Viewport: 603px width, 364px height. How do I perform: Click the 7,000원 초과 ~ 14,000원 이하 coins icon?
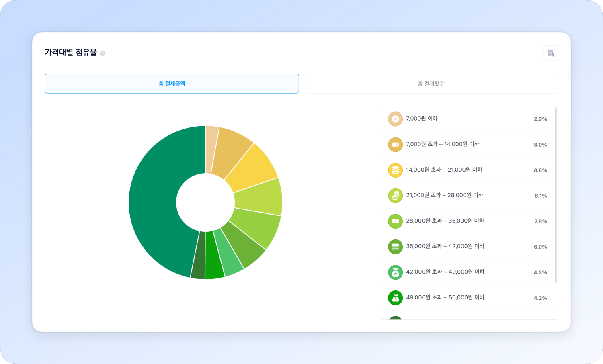click(395, 145)
